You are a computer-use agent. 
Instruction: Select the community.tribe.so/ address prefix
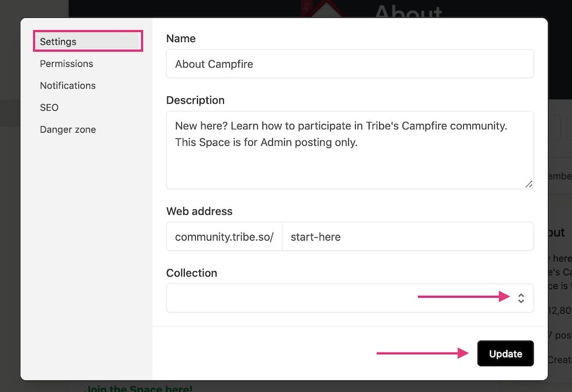(x=224, y=236)
